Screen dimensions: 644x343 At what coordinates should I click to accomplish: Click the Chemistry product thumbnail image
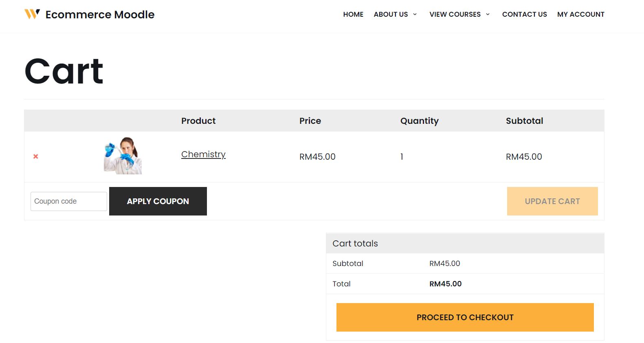[123, 156]
